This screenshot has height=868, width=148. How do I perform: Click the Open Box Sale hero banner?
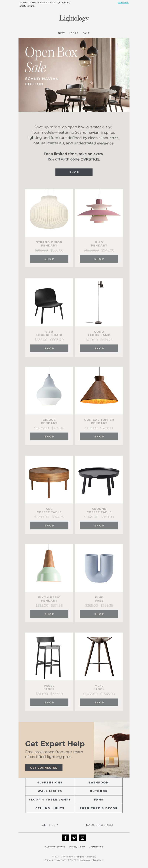click(74, 74)
